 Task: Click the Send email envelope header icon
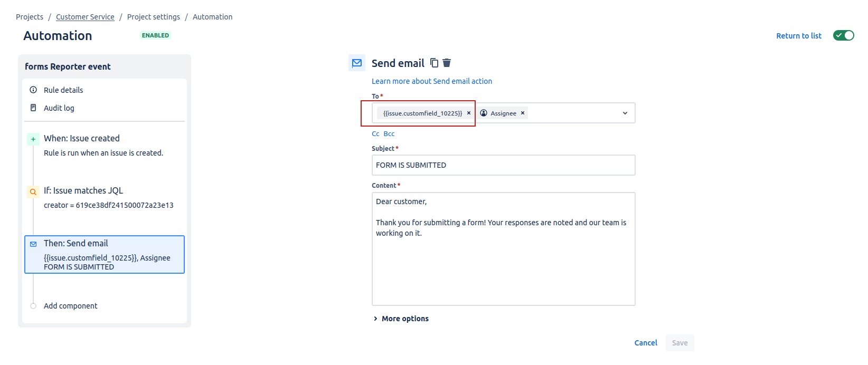357,62
